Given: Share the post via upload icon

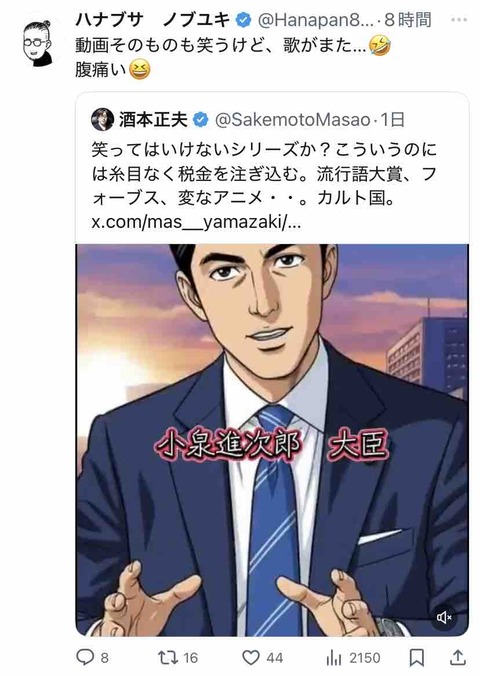Looking at the screenshot, I should click(x=458, y=657).
